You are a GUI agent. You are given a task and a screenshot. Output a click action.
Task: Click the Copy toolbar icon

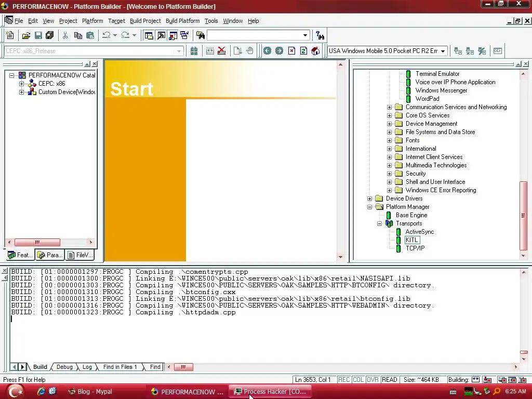click(x=78, y=35)
